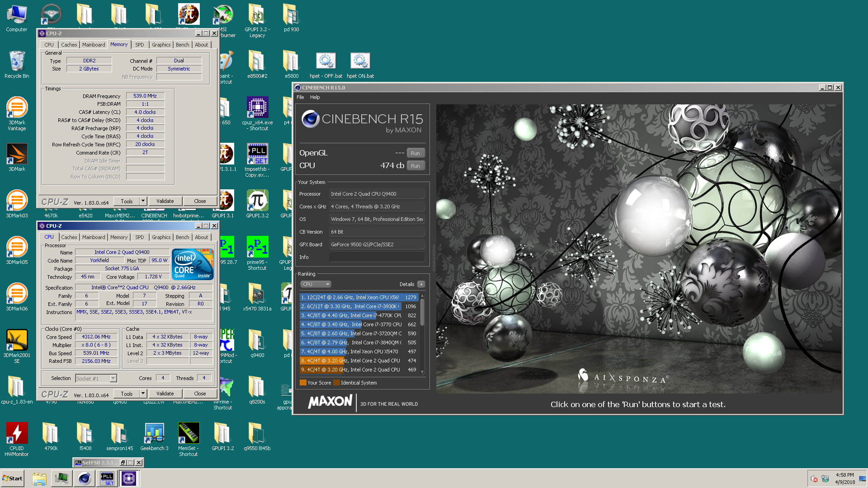Open the GPUPI.3.2 pi icon
This screenshot has width=868, height=488.
[x=257, y=204]
